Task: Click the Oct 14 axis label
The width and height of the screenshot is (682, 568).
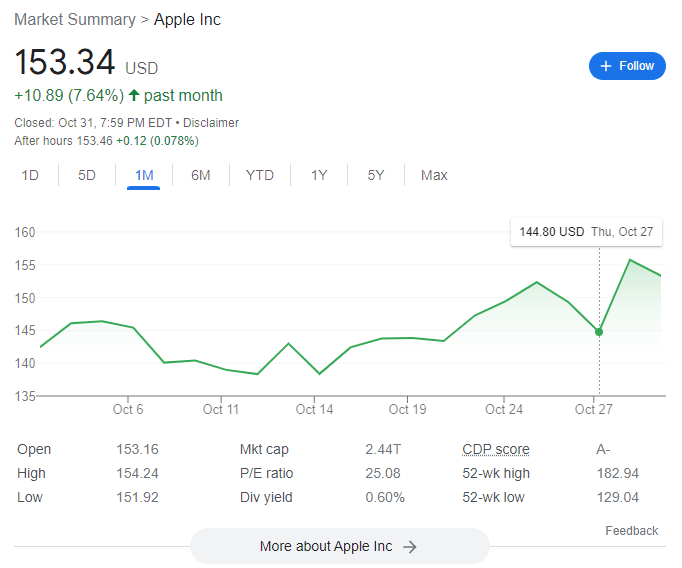Action: click(314, 409)
